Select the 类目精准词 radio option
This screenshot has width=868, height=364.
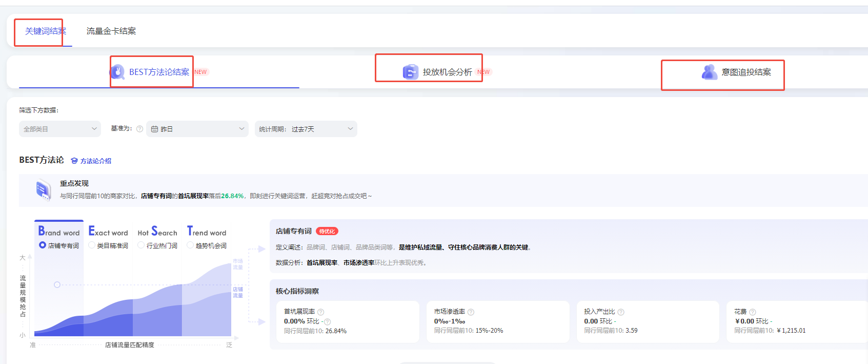tap(92, 245)
